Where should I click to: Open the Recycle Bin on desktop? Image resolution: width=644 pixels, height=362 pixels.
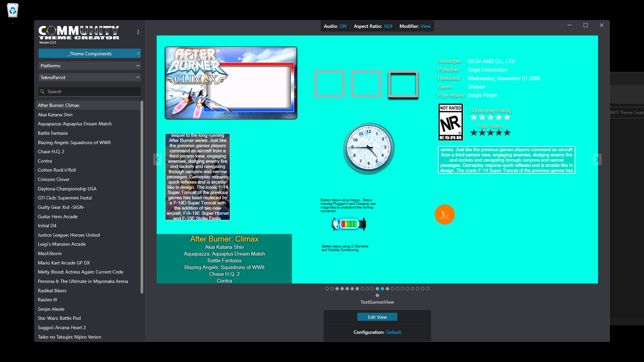pos(13,10)
